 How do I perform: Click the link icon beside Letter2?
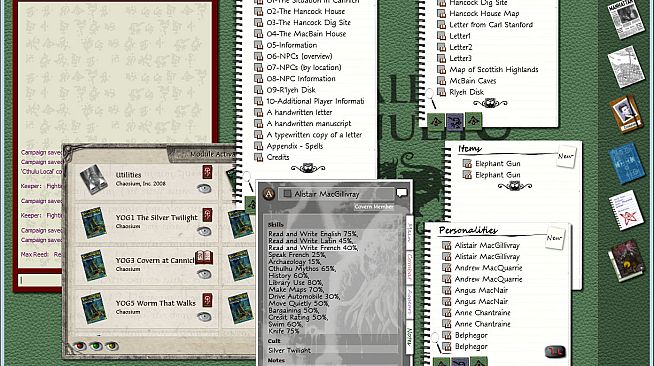[441, 47]
